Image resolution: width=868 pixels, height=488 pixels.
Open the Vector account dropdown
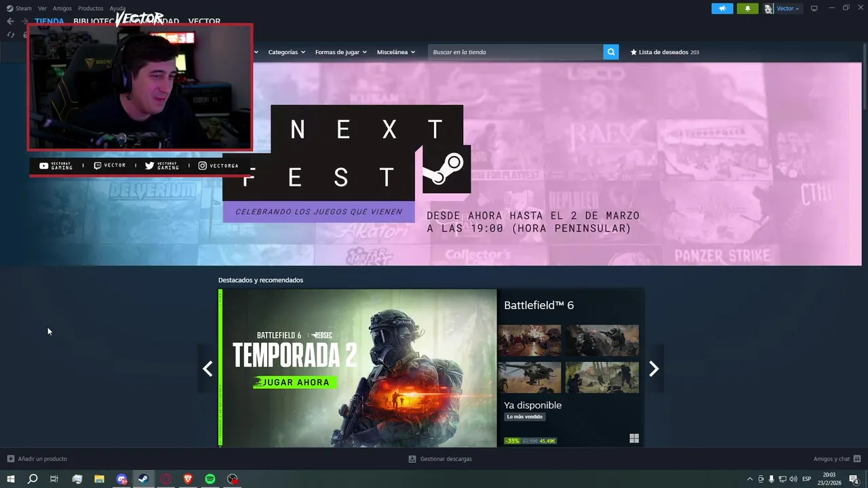[x=788, y=8]
